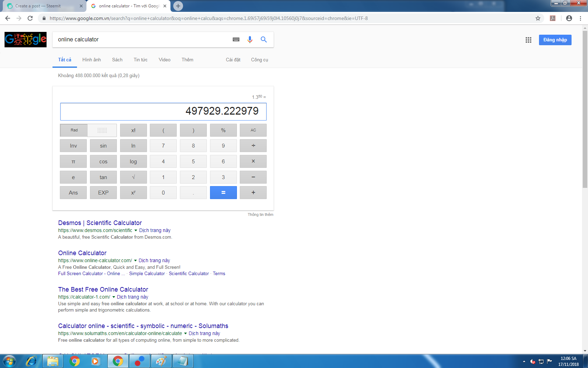Switch to the Video search tab

(x=164, y=60)
